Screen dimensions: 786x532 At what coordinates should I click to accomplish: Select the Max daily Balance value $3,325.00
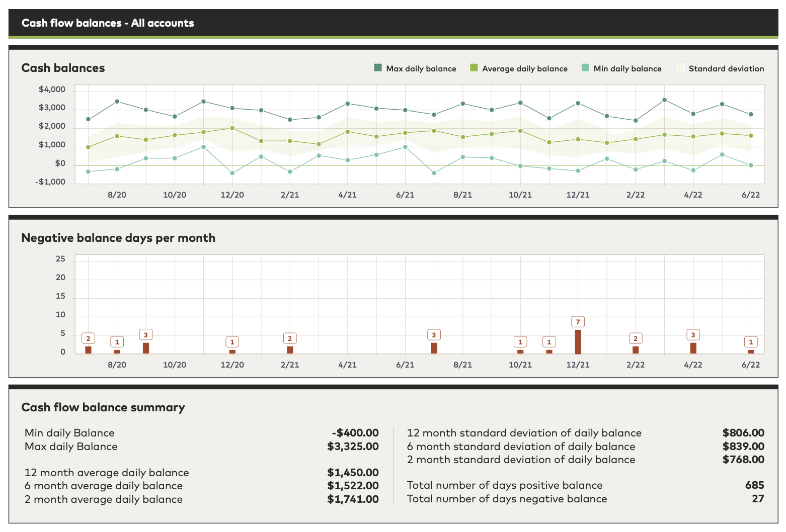(x=353, y=447)
